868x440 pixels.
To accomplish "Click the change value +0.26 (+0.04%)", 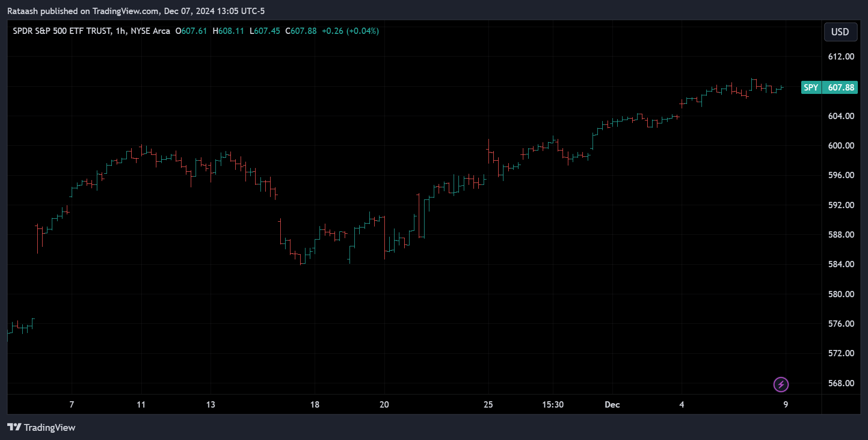I will (350, 31).
